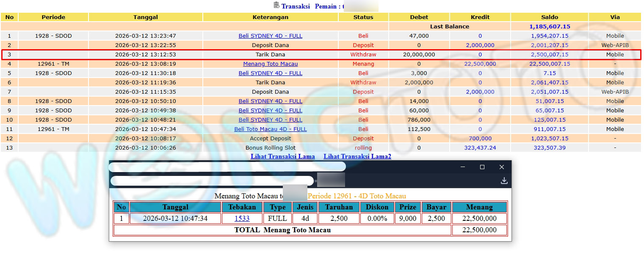Click the Last Balance value 1,185,607.15
This screenshot has height=259, width=644.
point(549,27)
